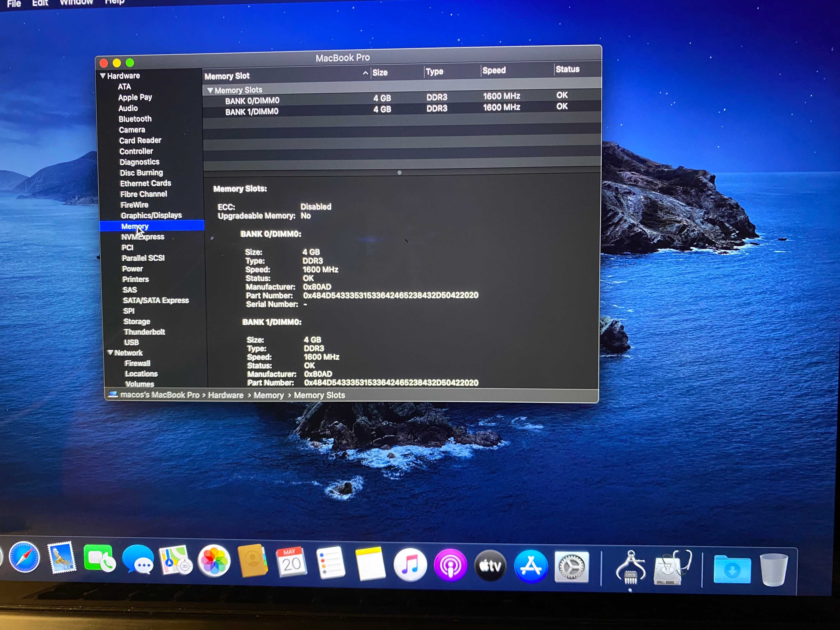Collapse the Hardware section triangle
Viewport: 840px width, 630px height.
point(102,76)
